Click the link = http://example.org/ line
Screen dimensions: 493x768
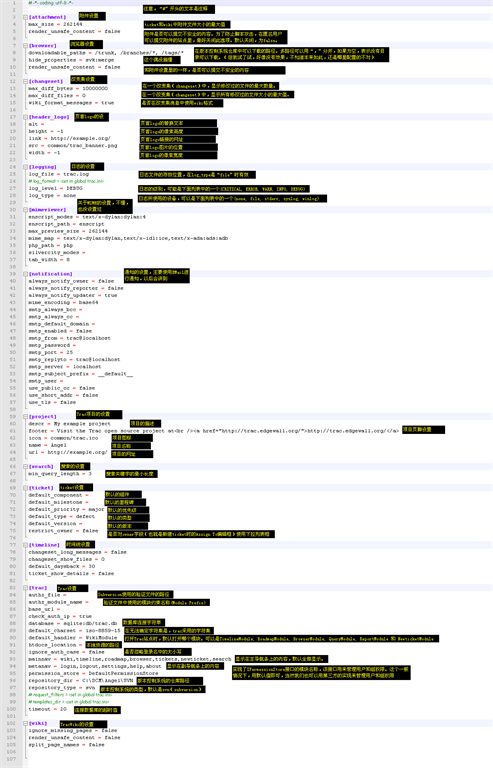[x=70, y=138]
